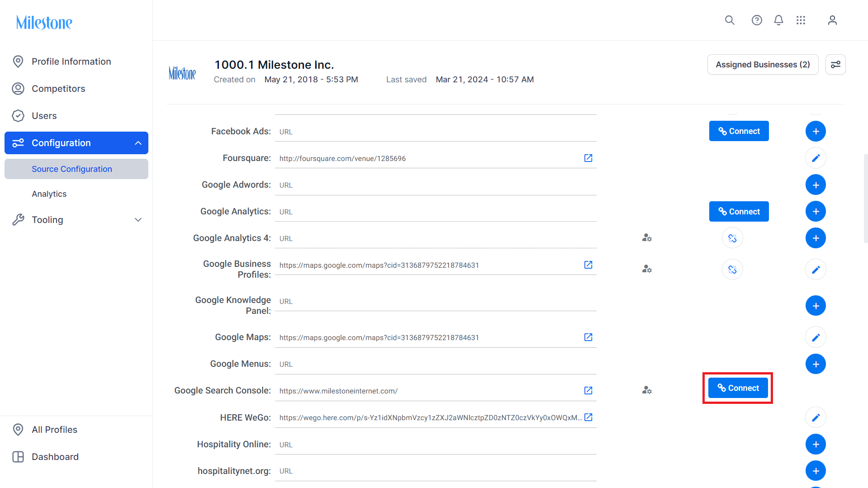Check the notifications bell
Screen dimensions: 868x488
click(x=778, y=20)
